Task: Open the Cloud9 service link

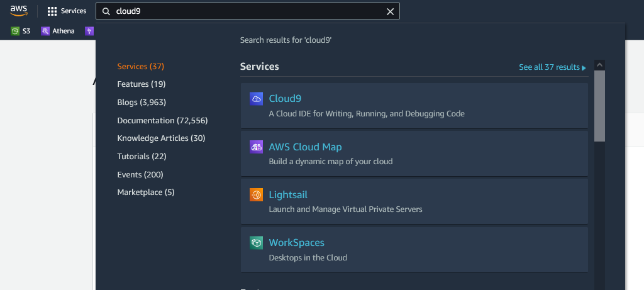Action: tap(285, 99)
